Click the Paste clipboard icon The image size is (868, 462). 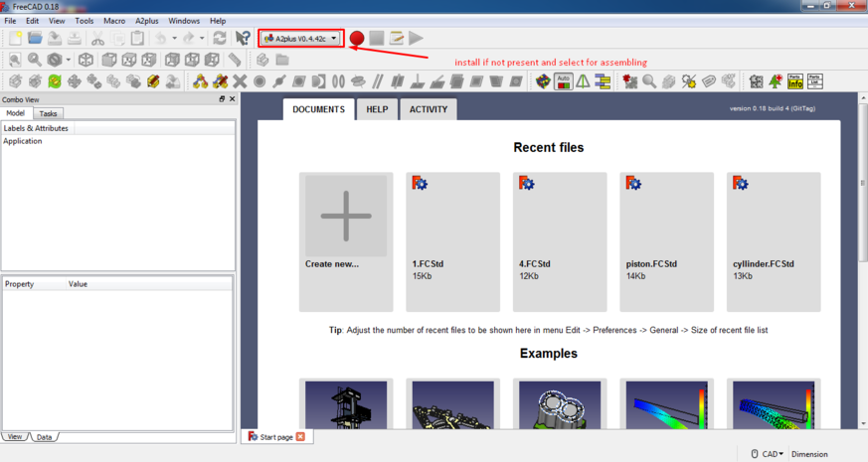[x=137, y=38]
